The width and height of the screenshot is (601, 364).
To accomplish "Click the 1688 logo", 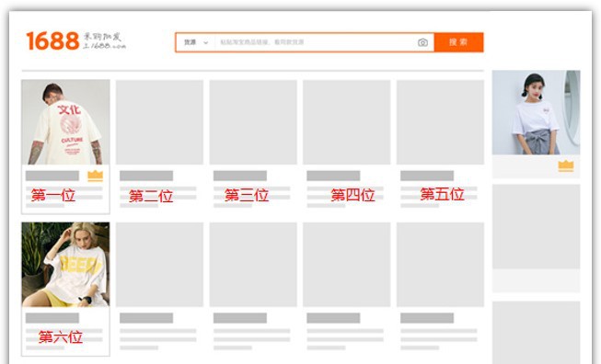I will pos(75,40).
